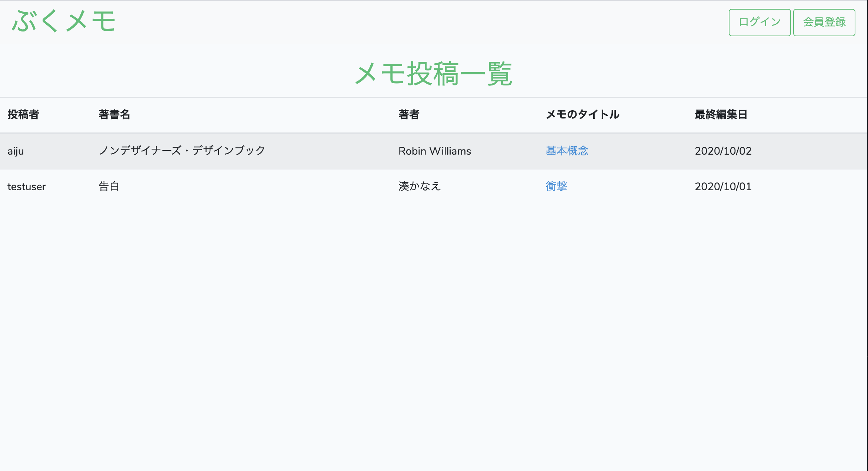Click the 会員登録 button

point(824,23)
